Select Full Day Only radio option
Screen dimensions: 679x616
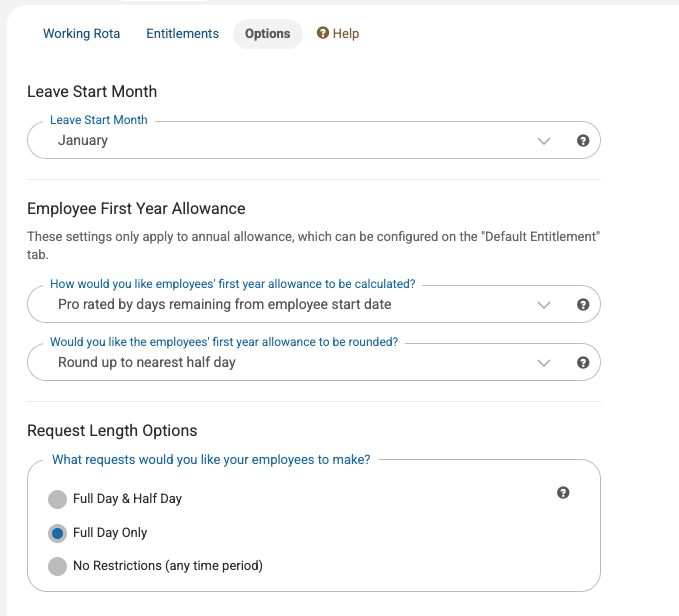[57, 533]
